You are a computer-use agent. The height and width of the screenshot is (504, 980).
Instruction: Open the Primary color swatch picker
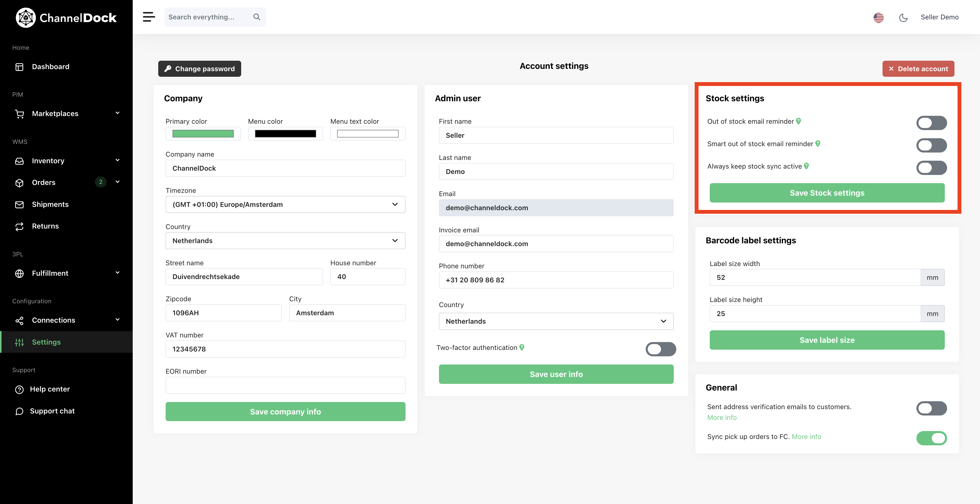203,133
